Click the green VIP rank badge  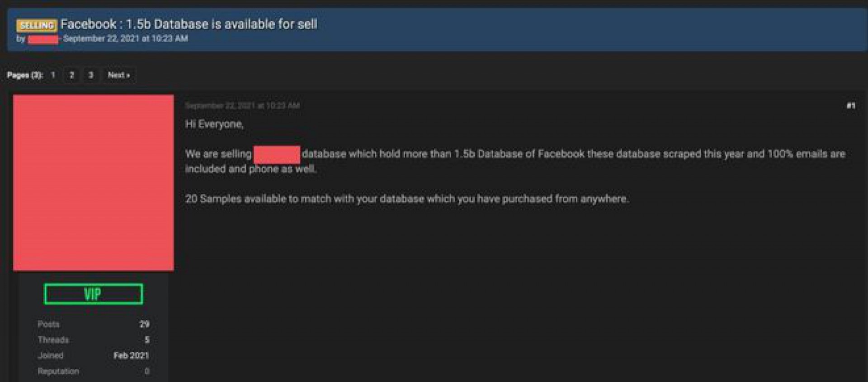point(93,294)
